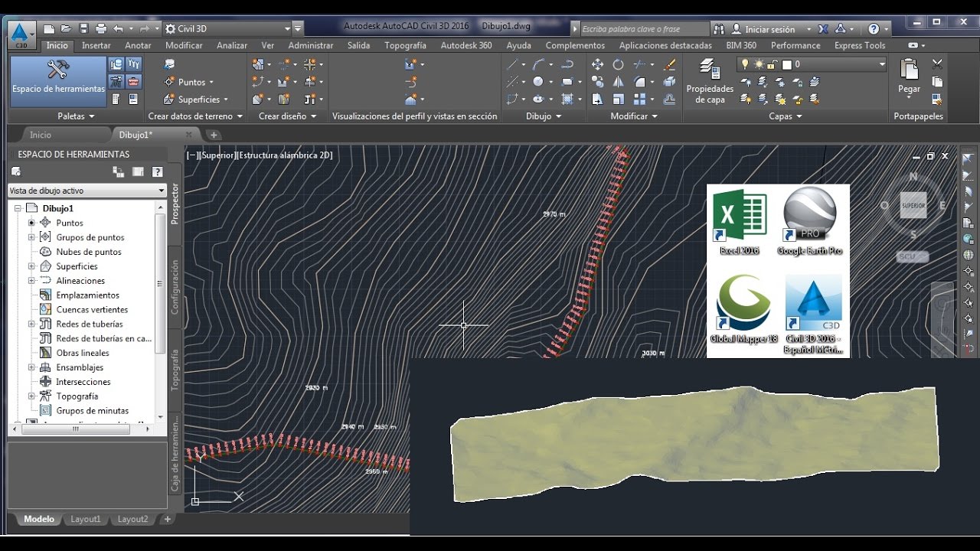This screenshot has width=980, height=551.
Task: Open the Anotar ribbon tab
Action: (139, 45)
